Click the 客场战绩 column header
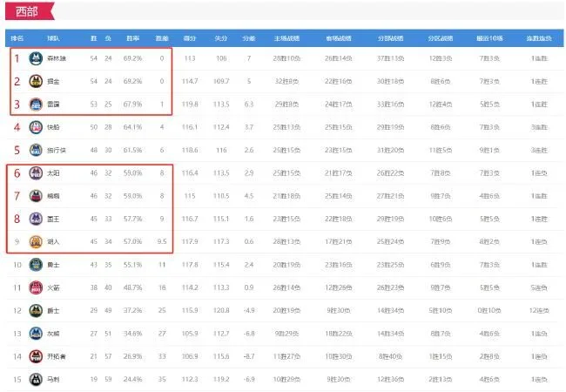This screenshot has height=392, width=566. coord(339,38)
